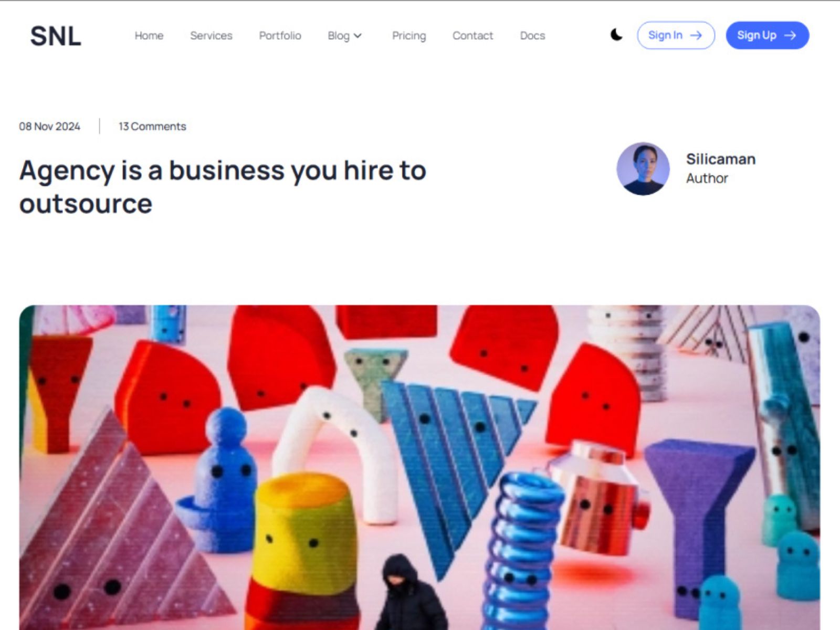840x630 pixels.
Task: Click the Silicaman author avatar
Action: (643, 169)
